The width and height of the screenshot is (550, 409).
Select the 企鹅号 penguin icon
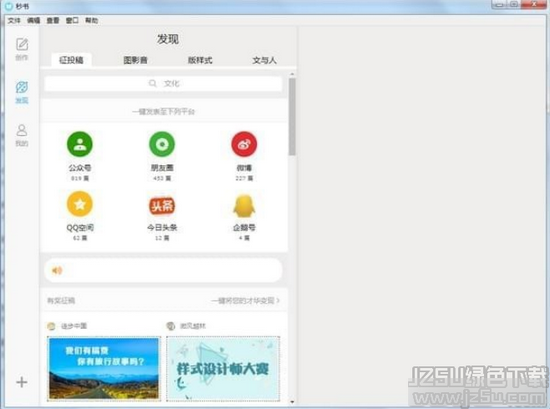coord(244,206)
